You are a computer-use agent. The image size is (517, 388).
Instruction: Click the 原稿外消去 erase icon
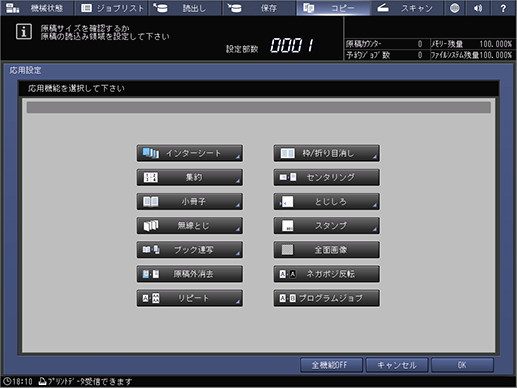(151, 274)
